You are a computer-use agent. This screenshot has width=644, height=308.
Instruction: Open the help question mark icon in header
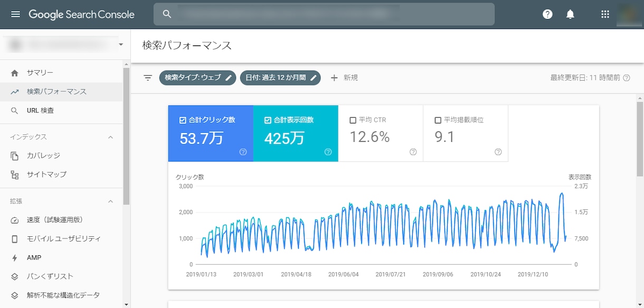click(x=547, y=14)
